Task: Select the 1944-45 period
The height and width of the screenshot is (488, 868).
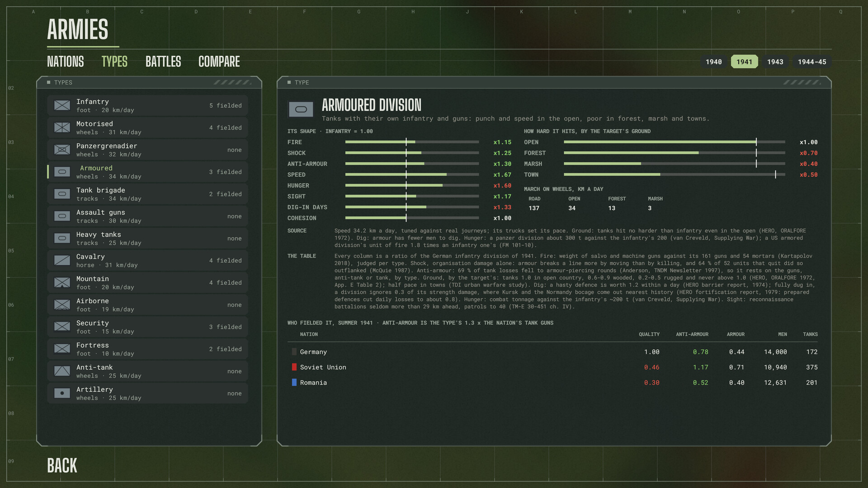Action: coord(812,61)
